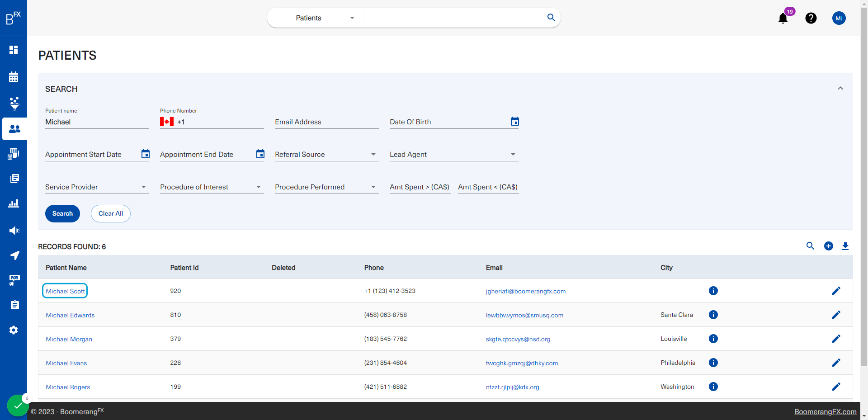
Task: Click the Patient name field containing Michael
Action: 97,122
